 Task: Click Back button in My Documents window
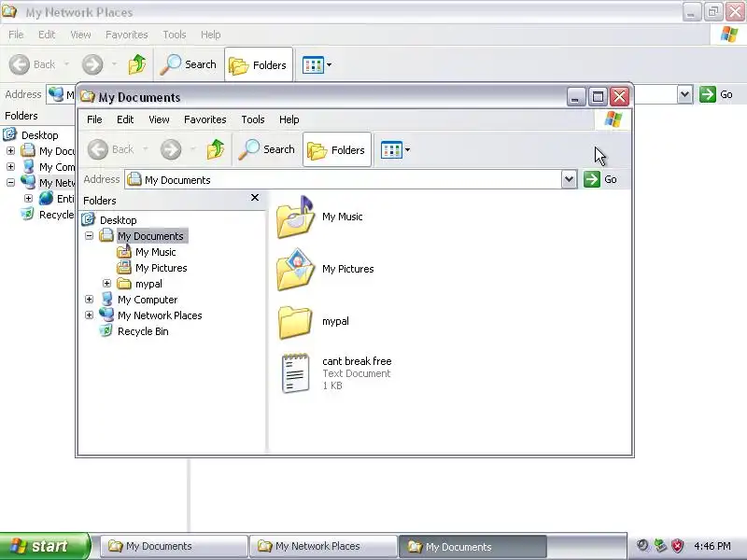click(x=111, y=149)
